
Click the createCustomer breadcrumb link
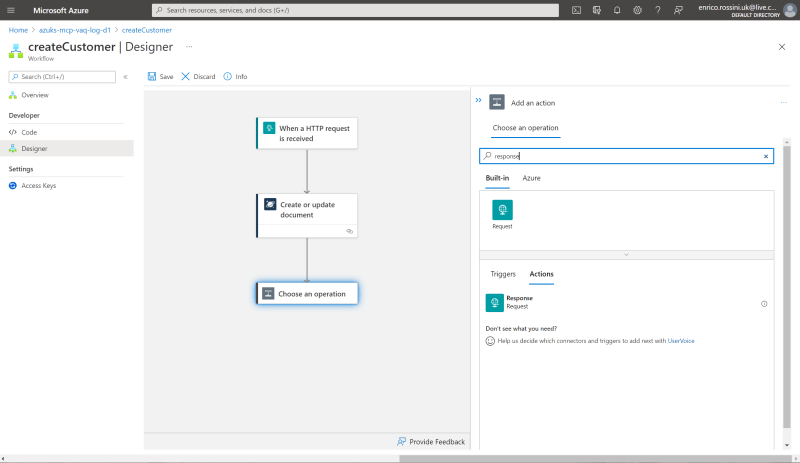click(x=147, y=30)
